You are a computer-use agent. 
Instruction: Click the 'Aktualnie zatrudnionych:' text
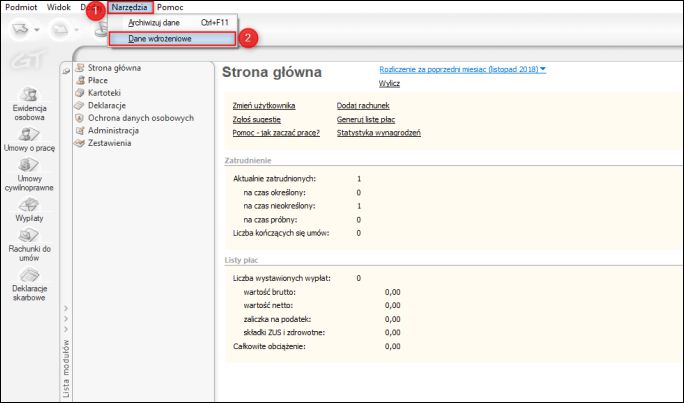[x=274, y=178]
